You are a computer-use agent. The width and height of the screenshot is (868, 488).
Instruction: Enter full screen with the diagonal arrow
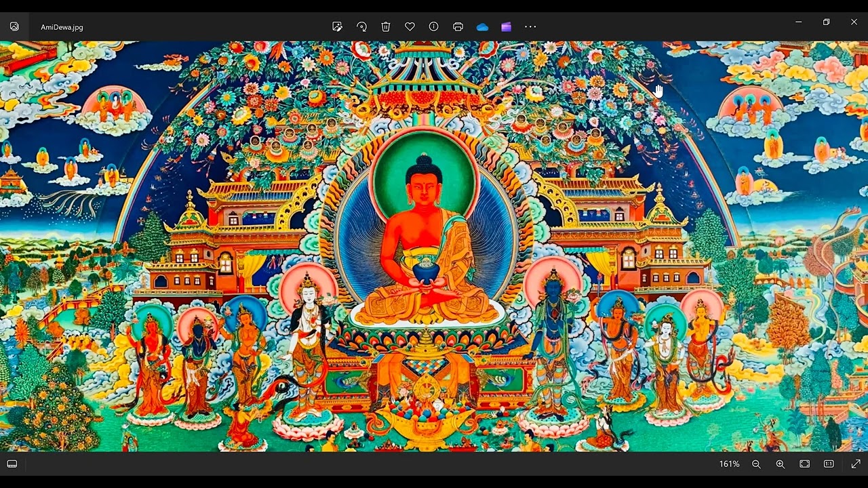point(856,464)
